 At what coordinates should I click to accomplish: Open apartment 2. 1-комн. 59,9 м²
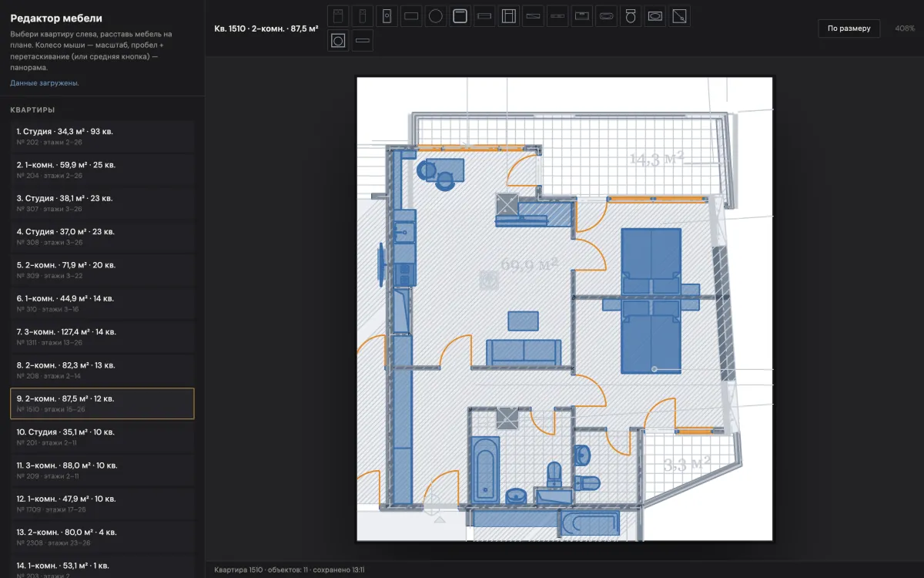tap(102, 170)
